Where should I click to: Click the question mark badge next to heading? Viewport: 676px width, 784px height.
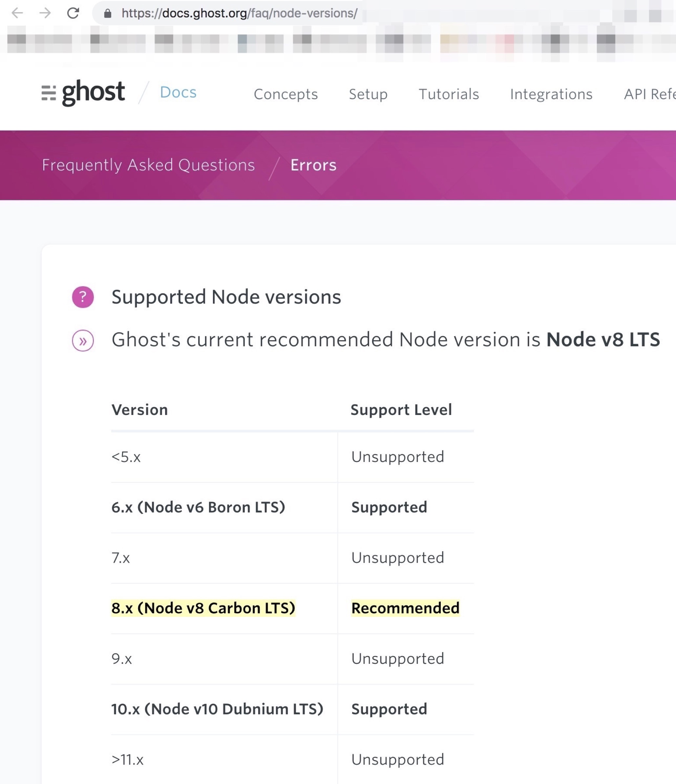[x=83, y=297]
